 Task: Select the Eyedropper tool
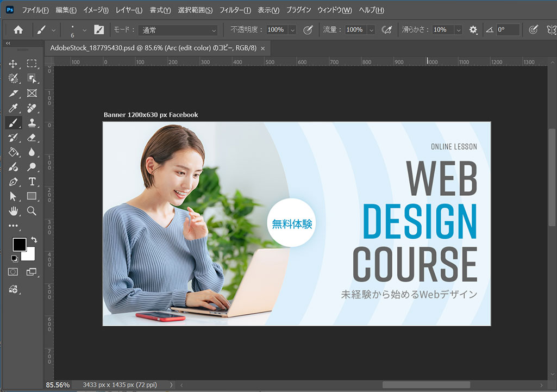(13, 108)
